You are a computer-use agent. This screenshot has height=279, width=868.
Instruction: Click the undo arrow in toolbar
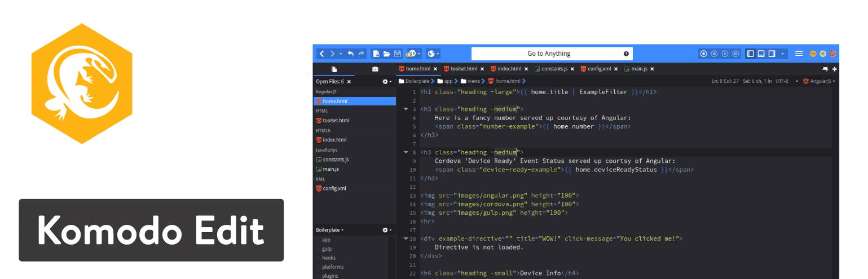tap(350, 54)
